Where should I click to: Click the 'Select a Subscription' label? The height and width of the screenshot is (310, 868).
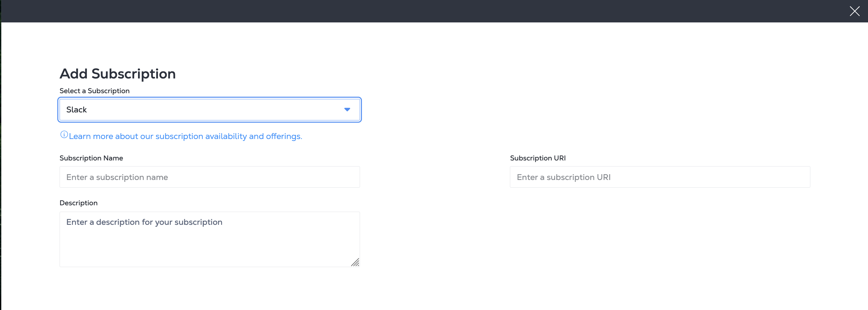[x=94, y=91]
